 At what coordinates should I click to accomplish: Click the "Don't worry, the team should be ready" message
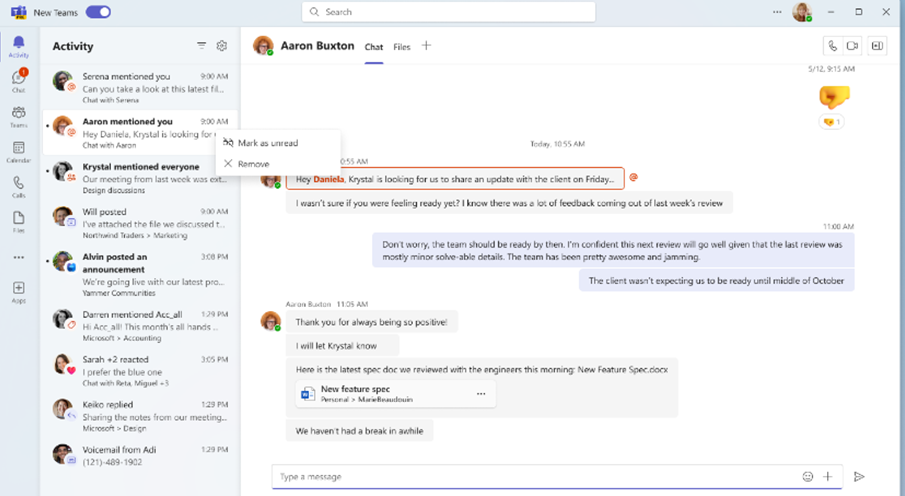click(613, 251)
